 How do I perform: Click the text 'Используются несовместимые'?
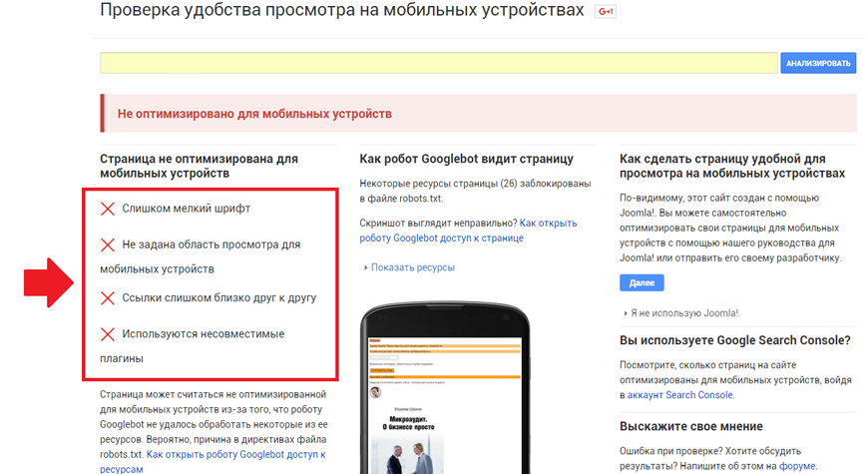204,334
